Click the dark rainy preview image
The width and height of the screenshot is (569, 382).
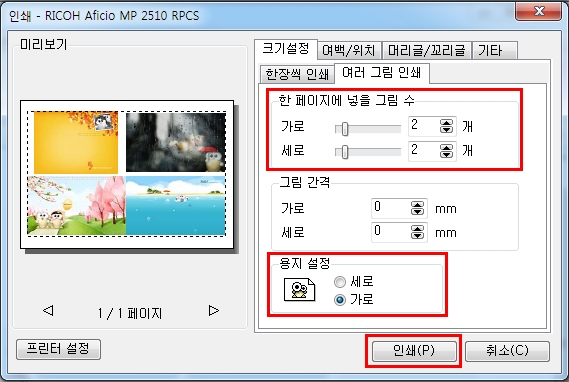point(176,142)
